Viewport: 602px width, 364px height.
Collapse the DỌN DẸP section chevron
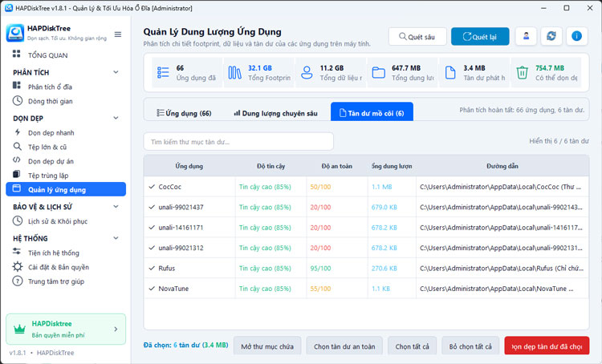[x=116, y=118]
